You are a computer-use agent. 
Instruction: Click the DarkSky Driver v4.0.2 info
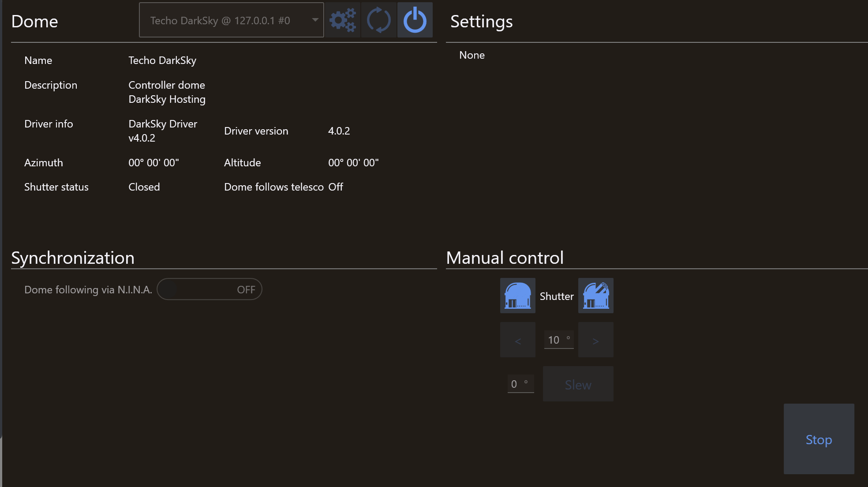(163, 131)
